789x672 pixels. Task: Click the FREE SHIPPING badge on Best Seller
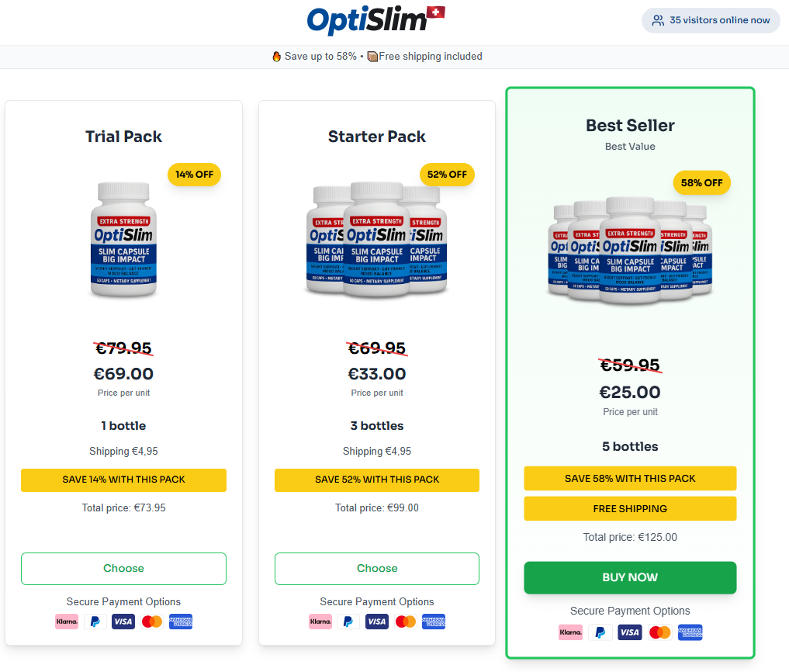630,508
